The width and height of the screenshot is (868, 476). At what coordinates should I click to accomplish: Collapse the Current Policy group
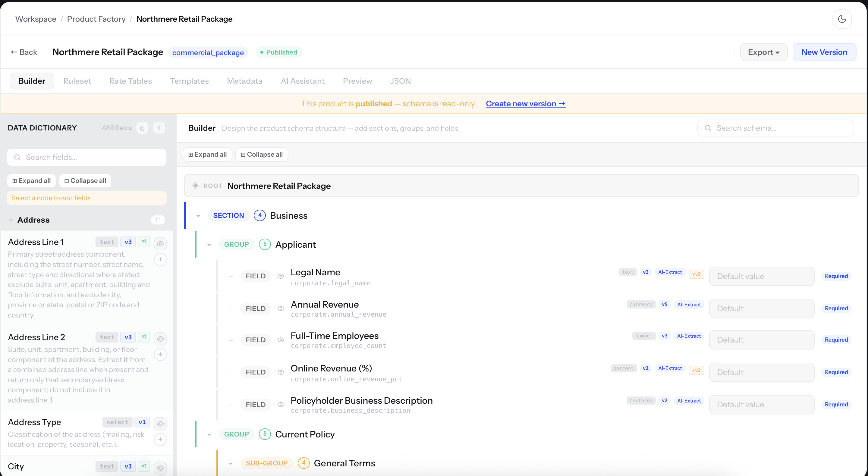tap(209, 434)
